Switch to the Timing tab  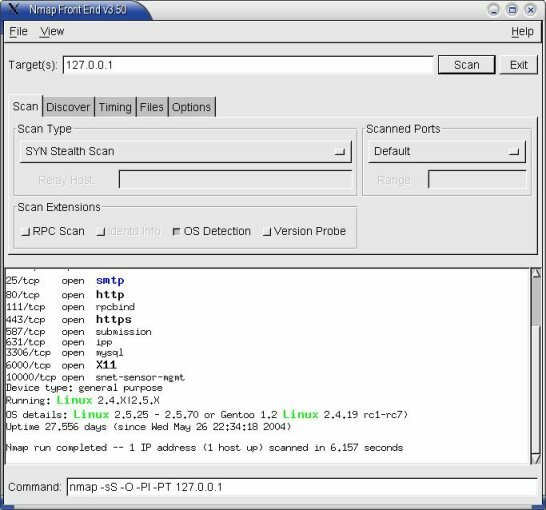coord(115,107)
